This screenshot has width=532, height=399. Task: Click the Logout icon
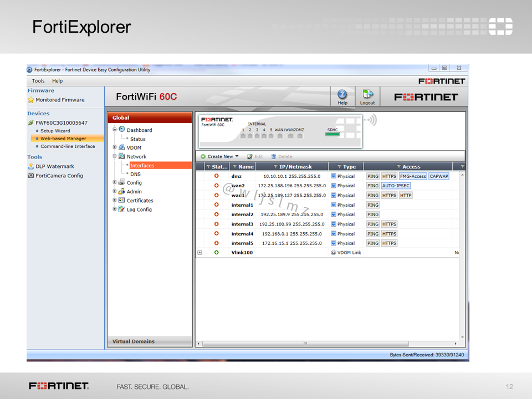[367, 94]
